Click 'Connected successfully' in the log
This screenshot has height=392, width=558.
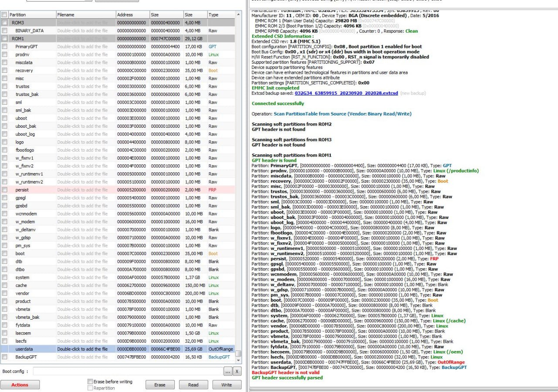click(278, 103)
